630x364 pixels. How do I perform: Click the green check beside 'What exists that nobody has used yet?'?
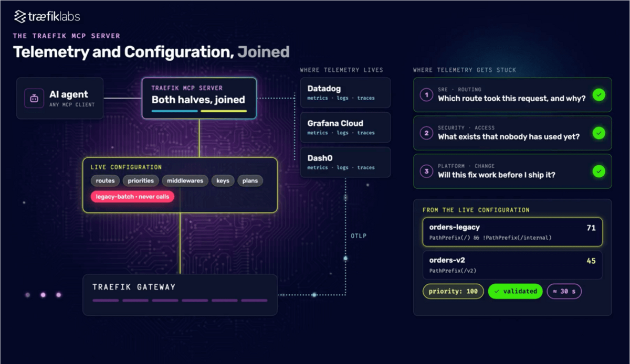tap(598, 133)
